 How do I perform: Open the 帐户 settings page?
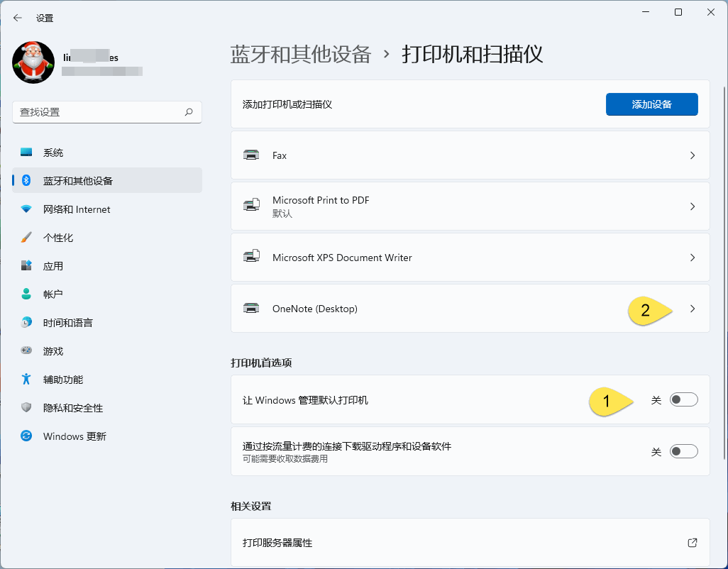click(x=107, y=294)
